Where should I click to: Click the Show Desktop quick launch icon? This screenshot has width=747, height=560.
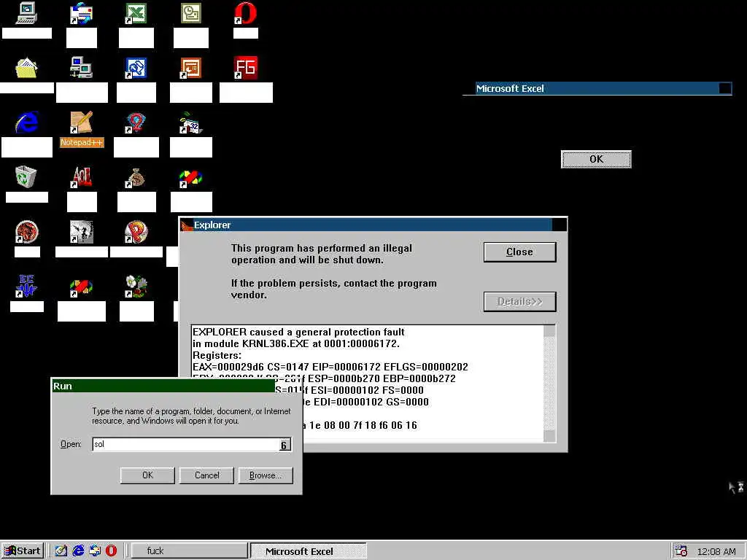[x=61, y=551]
